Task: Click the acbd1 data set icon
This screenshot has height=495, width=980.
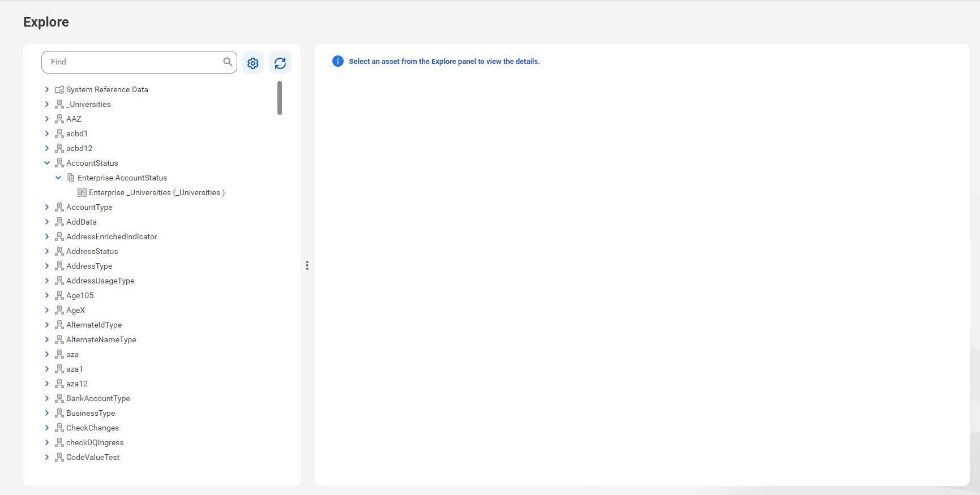Action: [59, 134]
